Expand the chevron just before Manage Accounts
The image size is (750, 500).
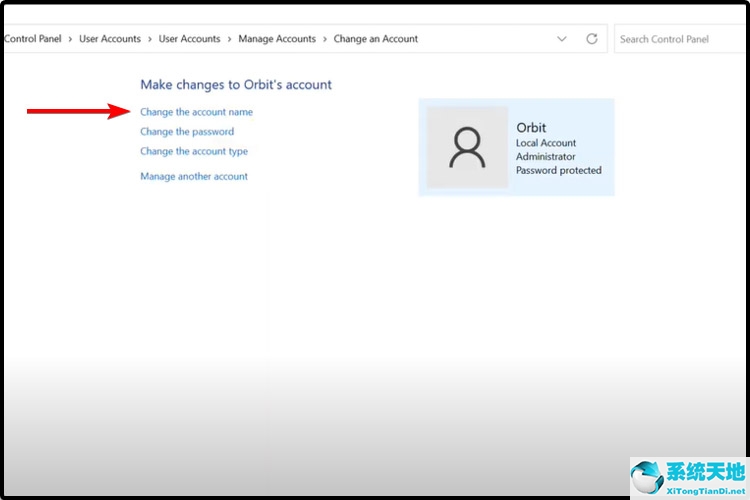229,39
